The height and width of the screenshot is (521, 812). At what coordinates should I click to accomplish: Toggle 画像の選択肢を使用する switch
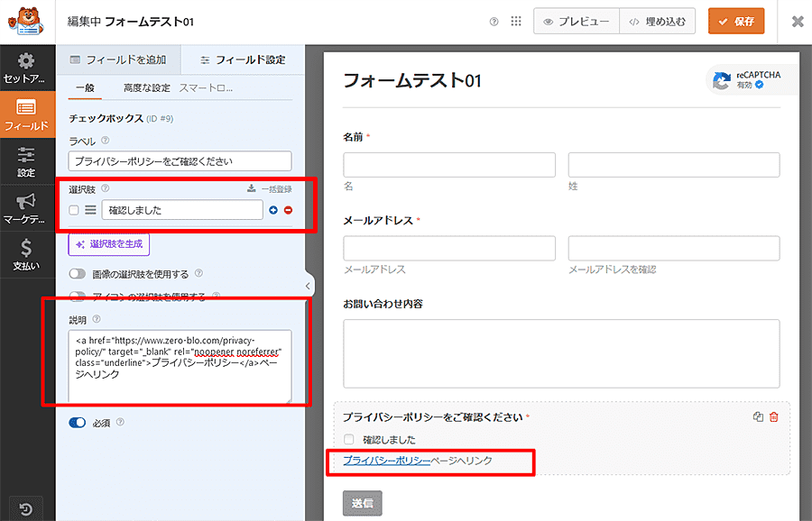(78, 274)
